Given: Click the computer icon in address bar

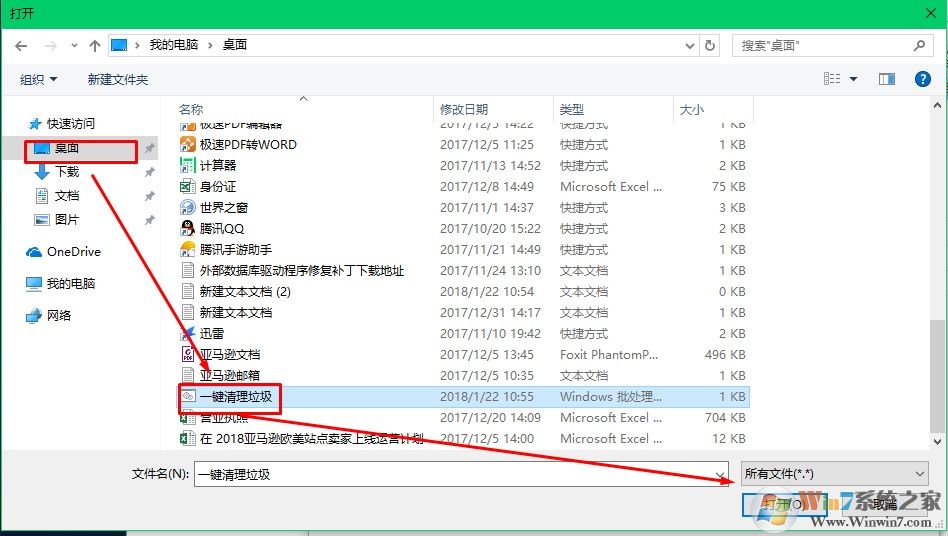Looking at the screenshot, I should coord(119,45).
